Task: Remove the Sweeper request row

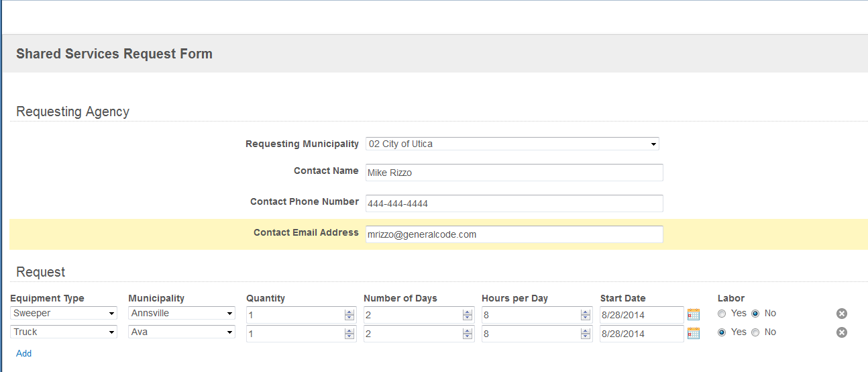Action: click(x=842, y=314)
